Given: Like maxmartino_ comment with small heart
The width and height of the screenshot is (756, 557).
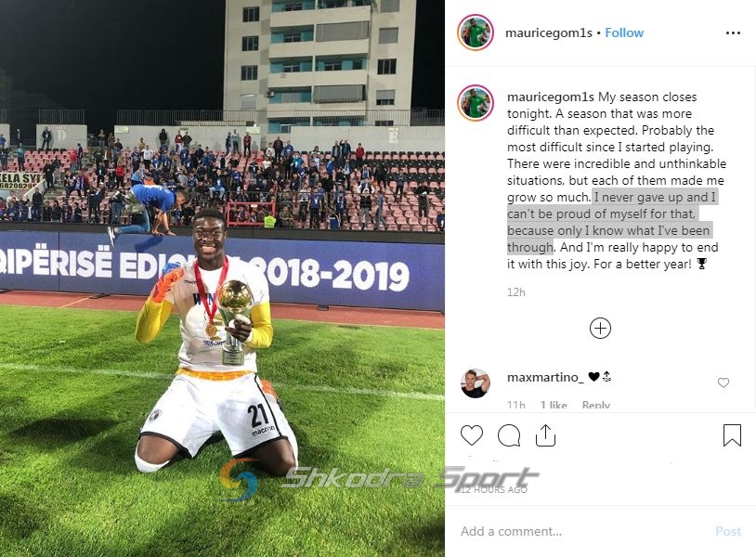Looking at the screenshot, I should [723, 382].
